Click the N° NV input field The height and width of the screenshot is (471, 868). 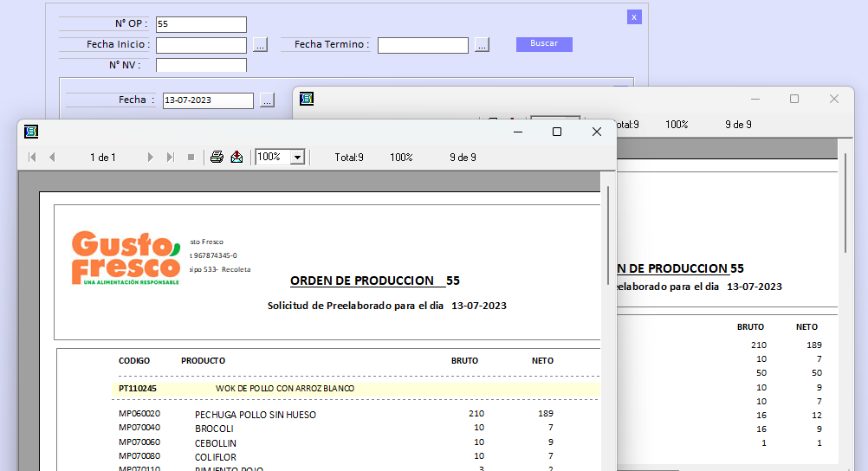(x=201, y=65)
